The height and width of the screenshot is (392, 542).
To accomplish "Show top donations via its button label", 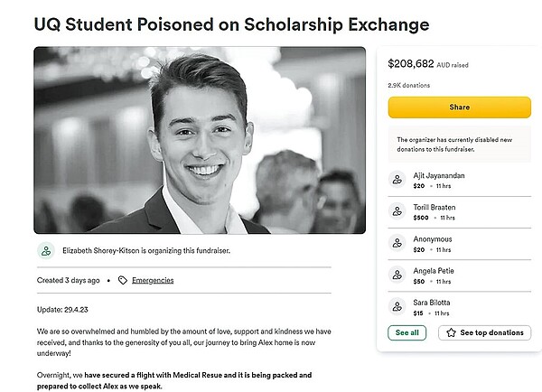I will [491, 332].
